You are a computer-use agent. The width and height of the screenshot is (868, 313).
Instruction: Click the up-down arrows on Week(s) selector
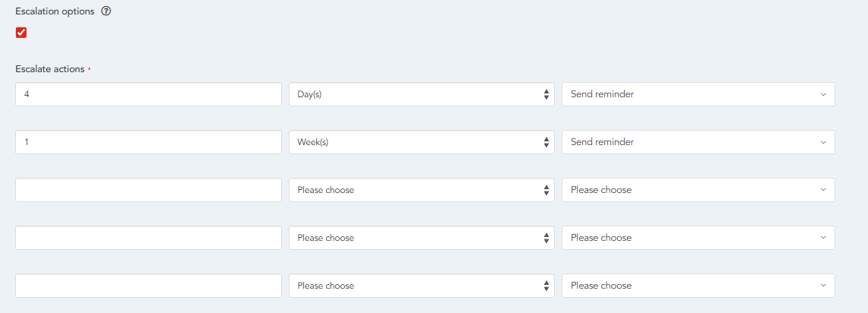coord(546,142)
